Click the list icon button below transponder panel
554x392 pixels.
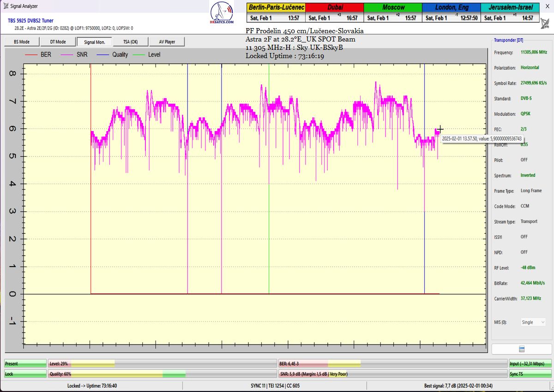521,349
